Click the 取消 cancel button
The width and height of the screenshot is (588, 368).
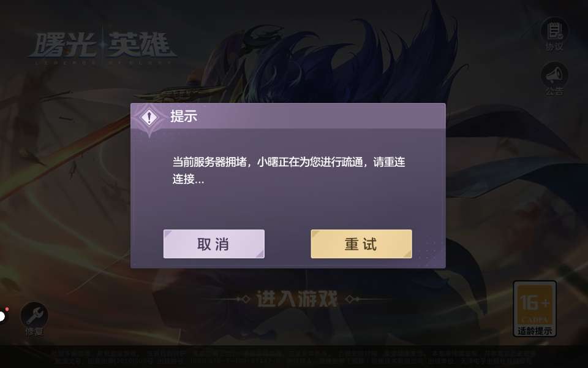point(214,243)
